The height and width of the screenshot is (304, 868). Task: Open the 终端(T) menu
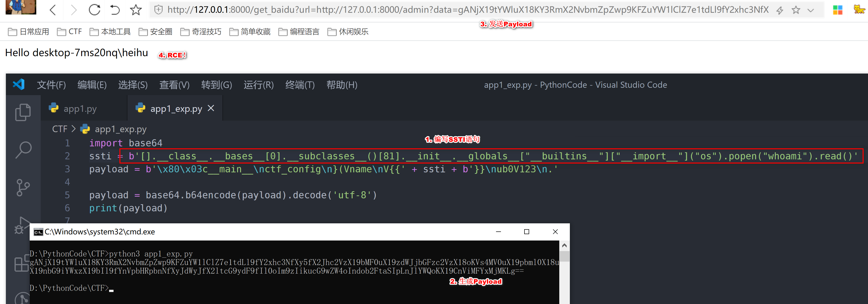(300, 85)
